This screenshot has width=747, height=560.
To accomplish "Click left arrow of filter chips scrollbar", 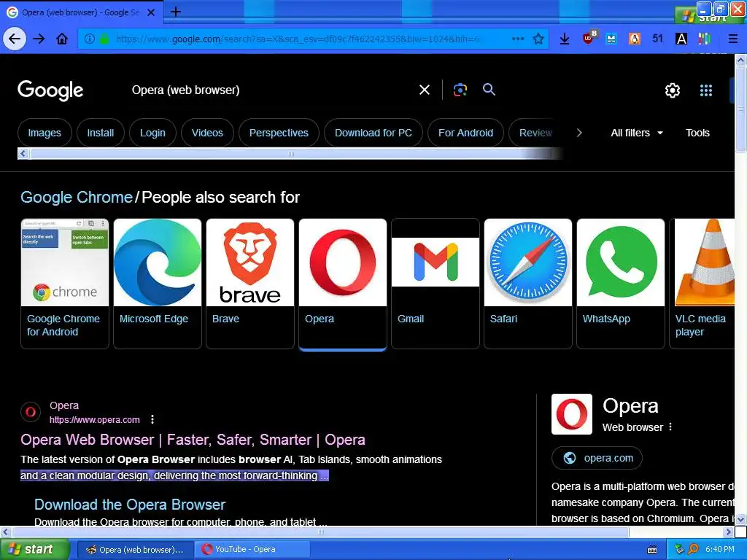I will pos(23,154).
